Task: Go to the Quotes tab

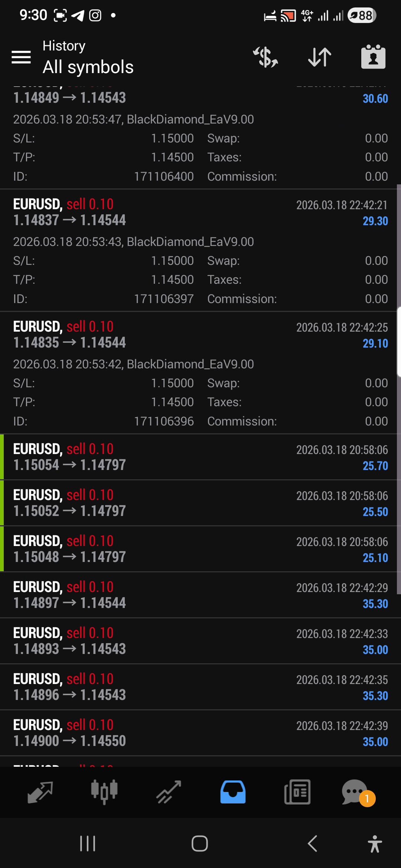Action: click(x=40, y=792)
